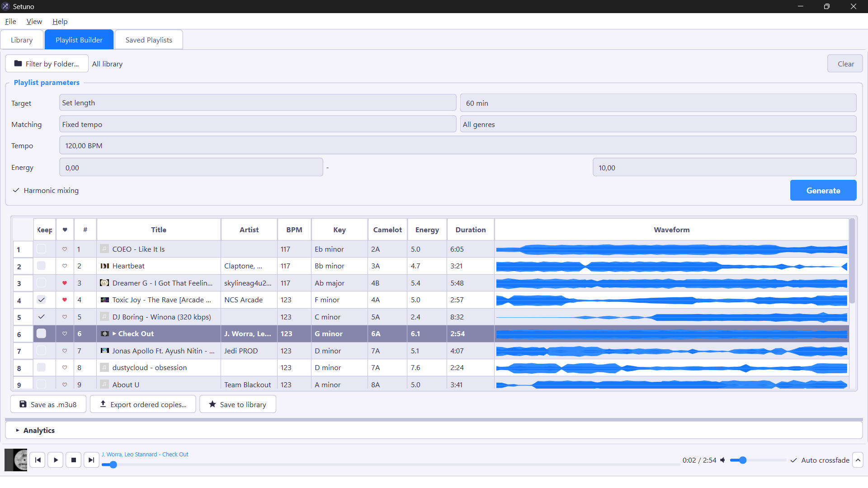Image resolution: width=868 pixels, height=488 pixels.
Task: Favorite the dustycloud - obsession track
Action: click(x=65, y=367)
